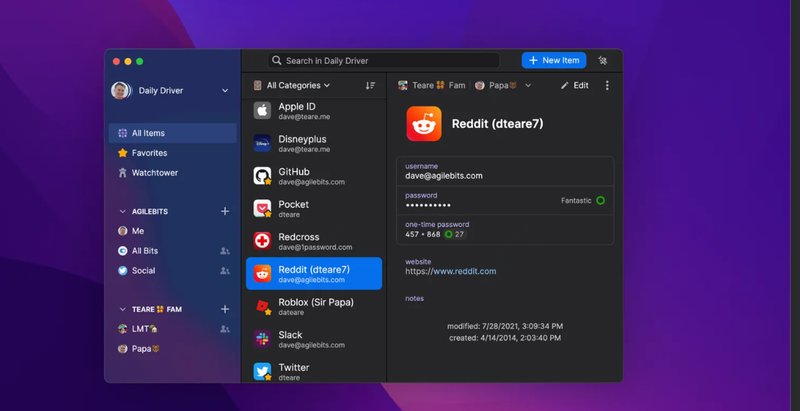Screen dimensions: 800x411
Task: Select the Disneyplus entry
Action: tap(313, 144)
